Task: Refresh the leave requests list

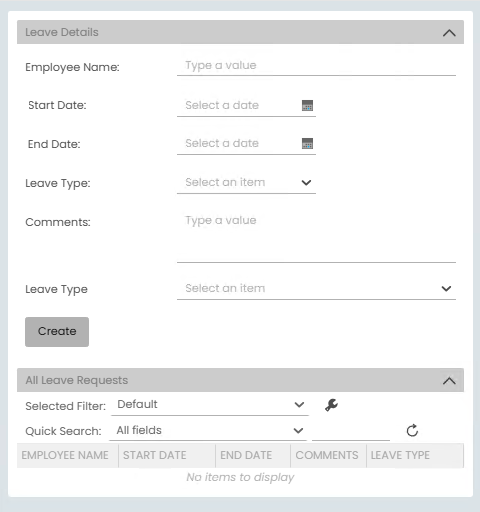Action: pyautogui.click(x=412, y=430)
